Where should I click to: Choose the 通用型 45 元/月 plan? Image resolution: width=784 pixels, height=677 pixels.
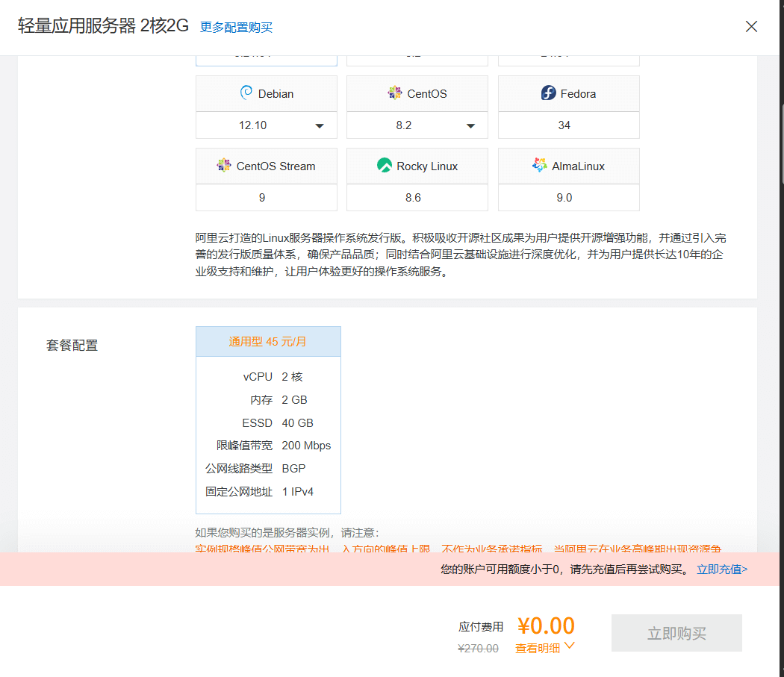coord(268,342)
